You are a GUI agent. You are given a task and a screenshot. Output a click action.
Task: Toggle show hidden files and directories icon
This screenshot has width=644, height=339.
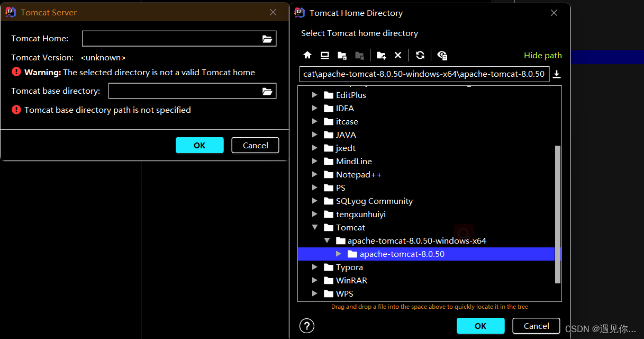pos(442,55)
